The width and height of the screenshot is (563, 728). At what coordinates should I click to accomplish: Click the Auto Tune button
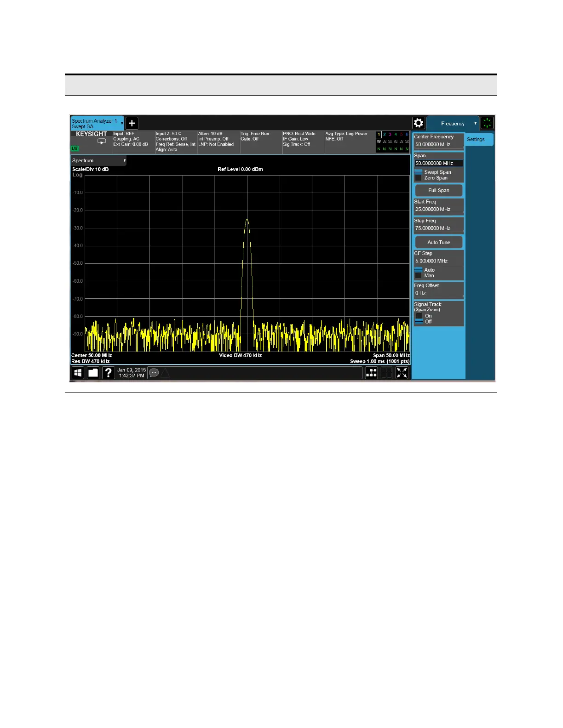(x=439, y=242)
